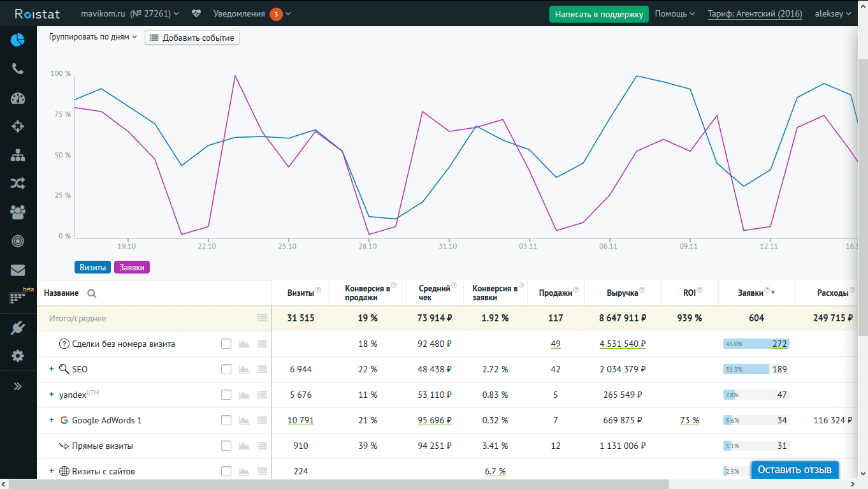Sort by Конверсия в продажи column header
868x489 pixels.
(x=368, y=293)
